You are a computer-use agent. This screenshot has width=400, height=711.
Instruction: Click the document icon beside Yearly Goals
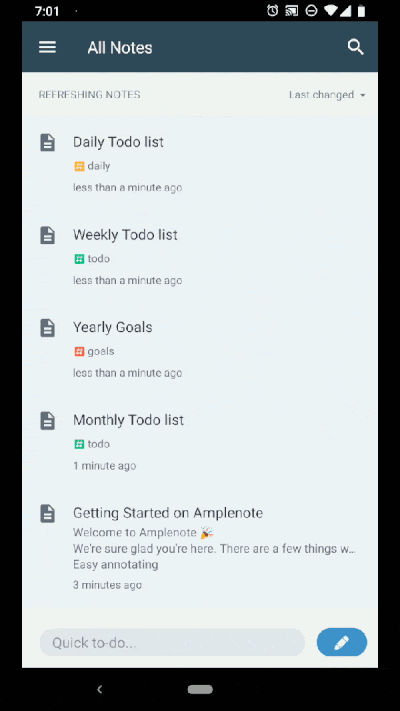(48, 328)
